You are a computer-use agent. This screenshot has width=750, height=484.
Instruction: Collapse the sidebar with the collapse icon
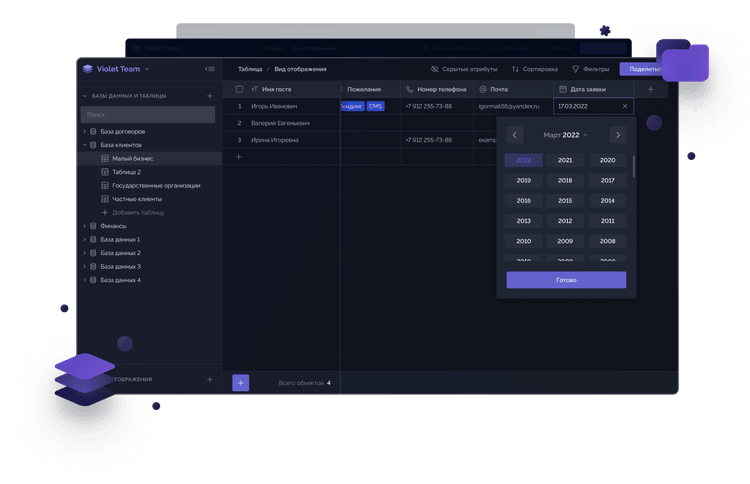point(209,69)
